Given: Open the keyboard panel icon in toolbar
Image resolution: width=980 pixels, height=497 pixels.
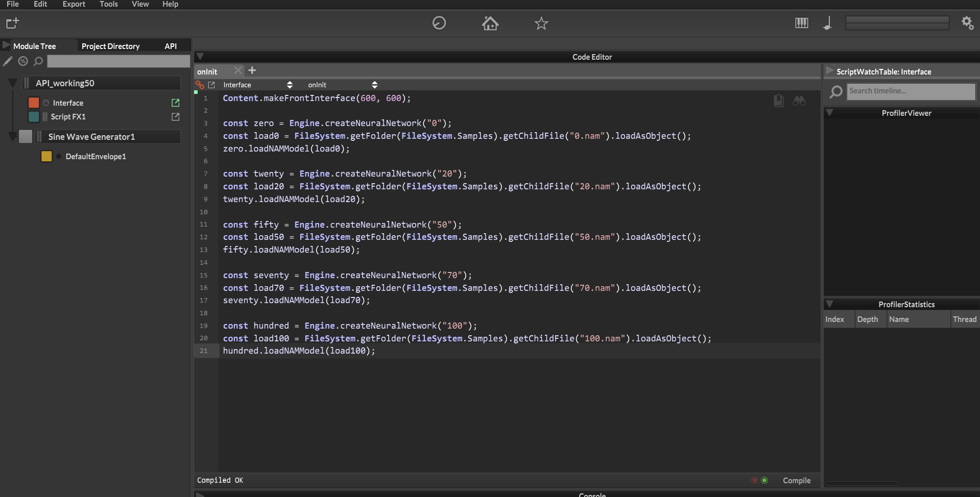Looking at the screenshot, I should pyautogui.click(x=802, y=23).
